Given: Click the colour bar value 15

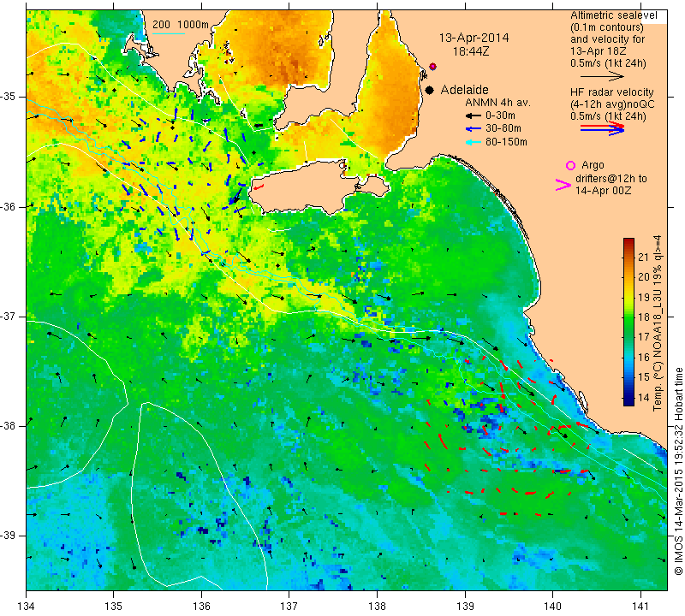Looking at the screenshot, I should click(x=644, y=377).
